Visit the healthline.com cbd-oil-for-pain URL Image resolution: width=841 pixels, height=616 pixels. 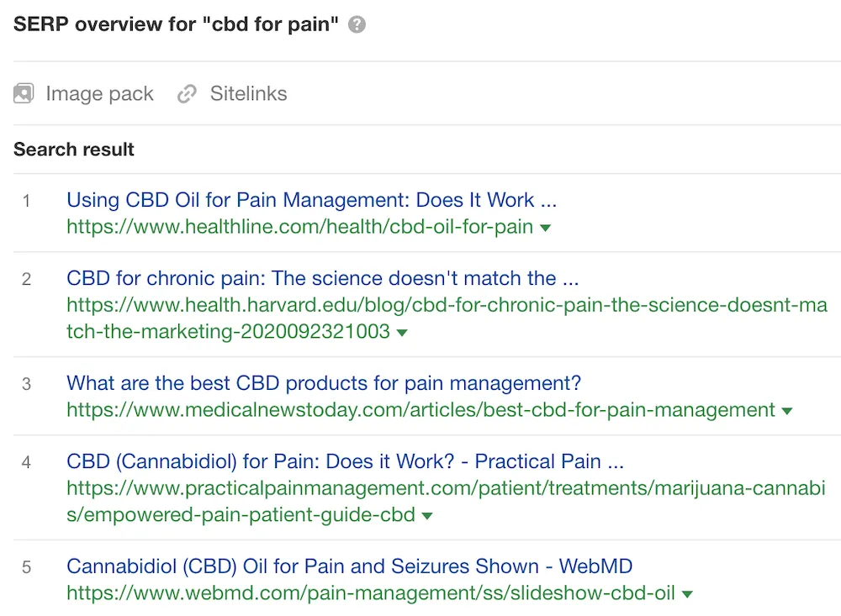click(299, 227)
